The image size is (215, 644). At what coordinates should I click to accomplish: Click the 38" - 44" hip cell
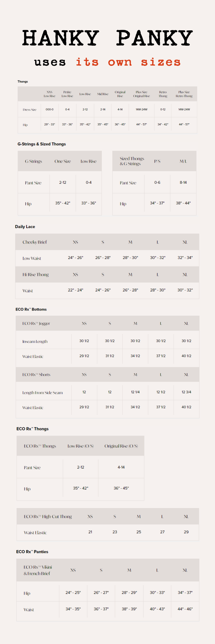point(183,203)
